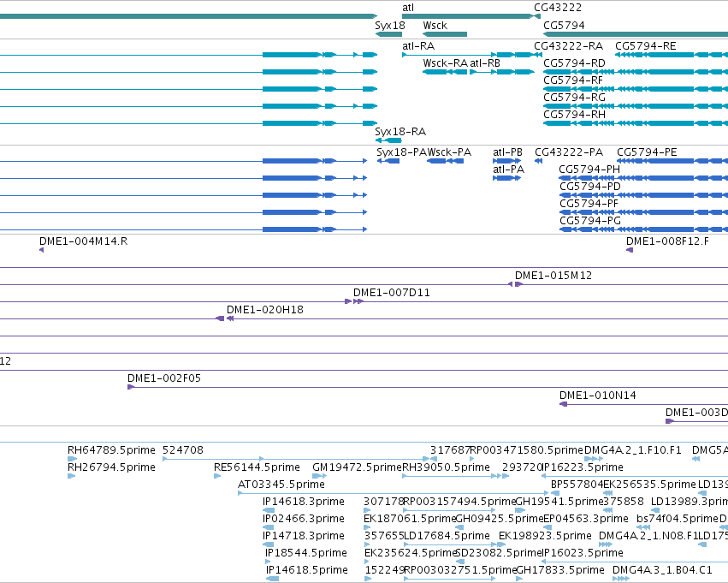The width and height of the screenshot is (728, 583).
Task: Click the atl-RB transcript label
Action: point(485,63)
